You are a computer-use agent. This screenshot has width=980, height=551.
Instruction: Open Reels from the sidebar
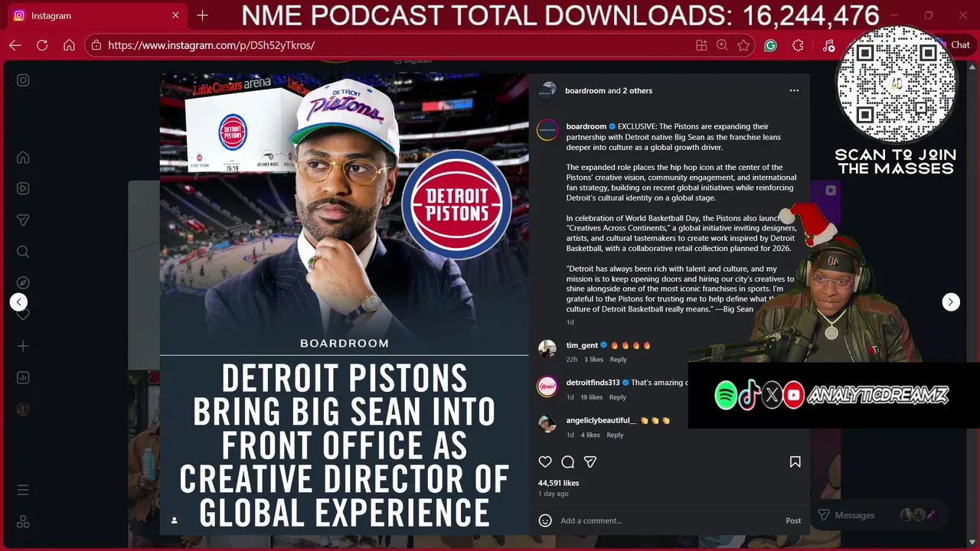(23, 188)
